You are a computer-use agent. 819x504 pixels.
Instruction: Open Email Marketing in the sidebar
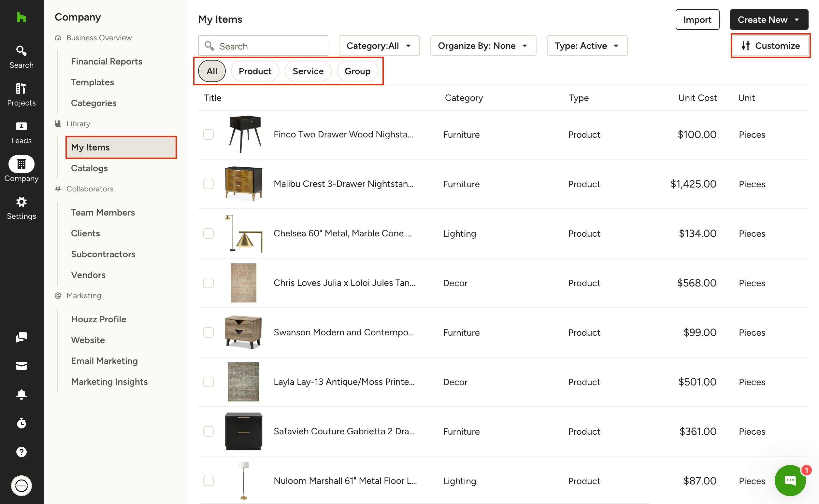click(104, 361)
